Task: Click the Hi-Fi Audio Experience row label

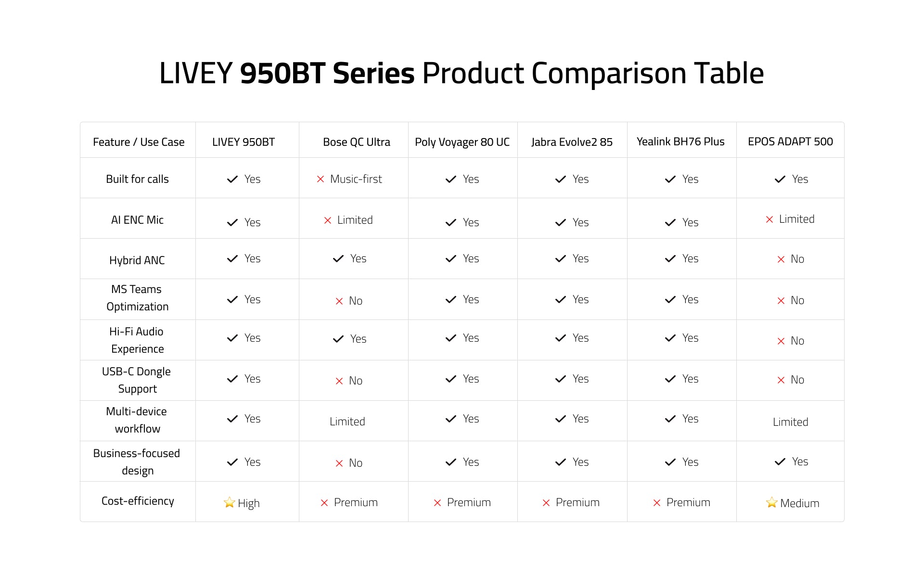Action: click(x=137, y=340)
